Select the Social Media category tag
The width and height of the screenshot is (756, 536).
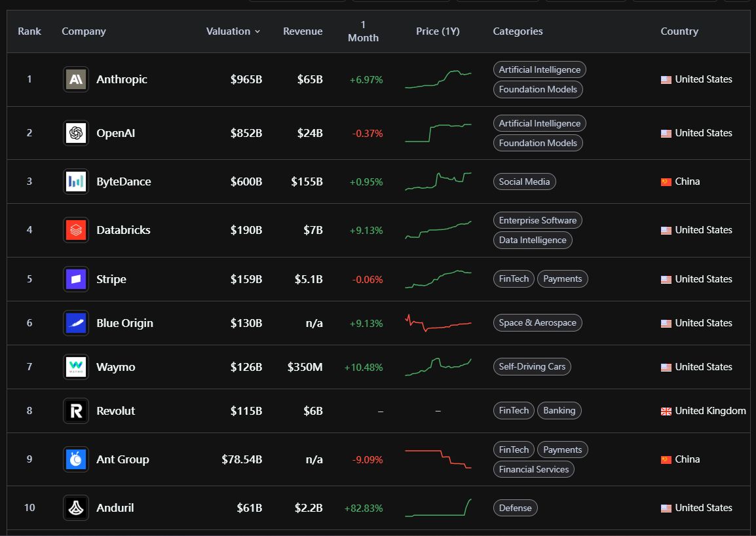525,182
